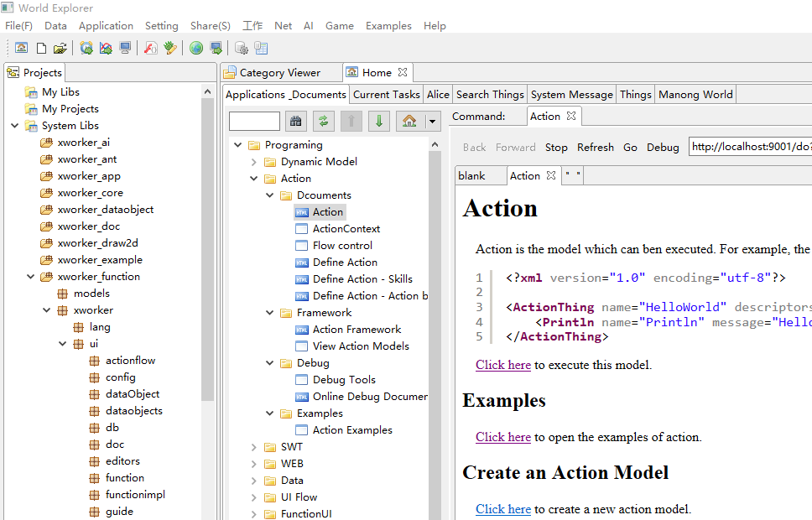Click the alarm clock with arrow icon
This screenshot has width=812, height=520.
86,48
